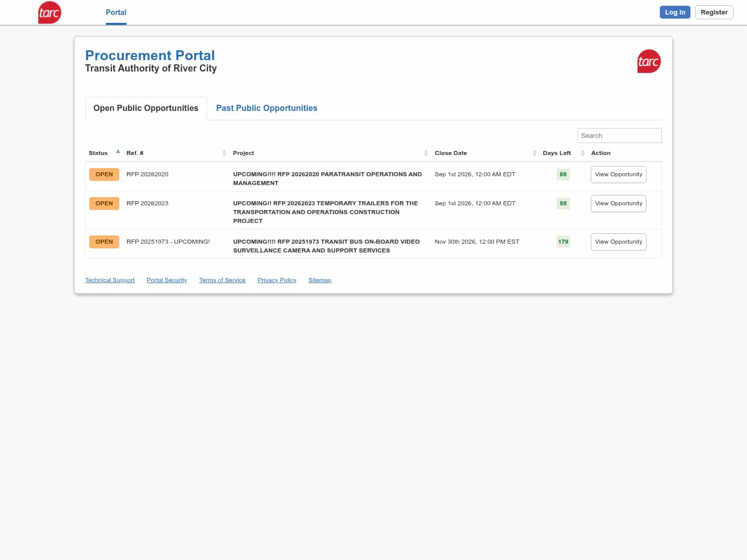Image resolution: width=747 pixels, height=560 pixels.
Task: Click close date 'Nov 30th 2026, 12:00 PM EST'
Action: 477,242
